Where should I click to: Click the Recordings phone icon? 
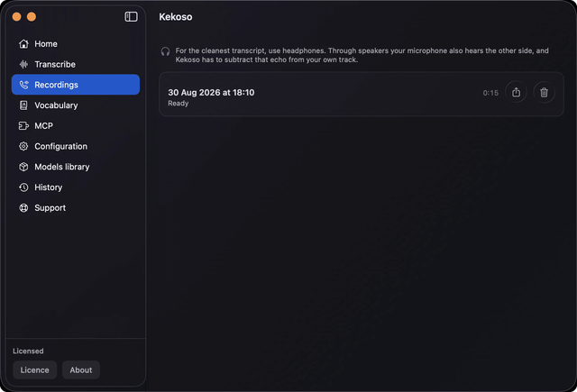pos(23,85)
